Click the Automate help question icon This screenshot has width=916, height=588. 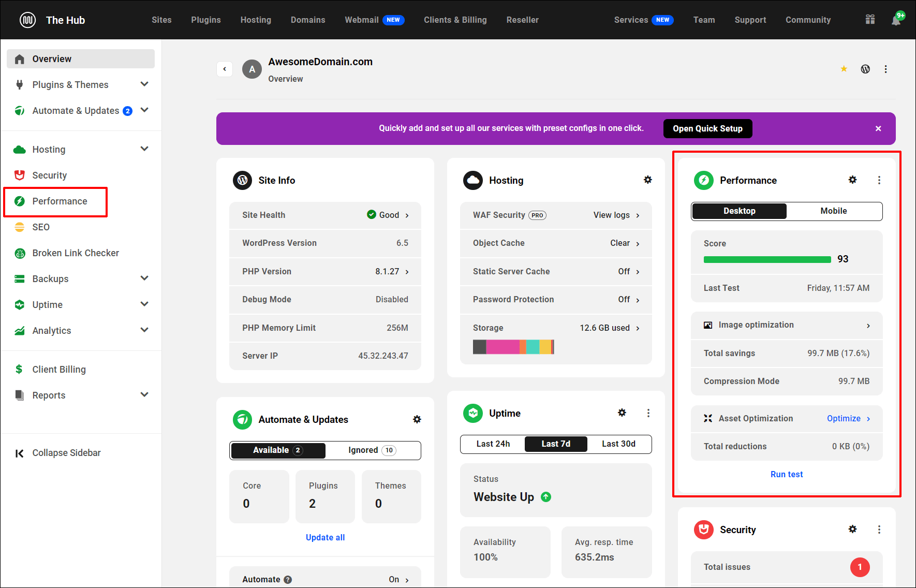click(288, 580)
